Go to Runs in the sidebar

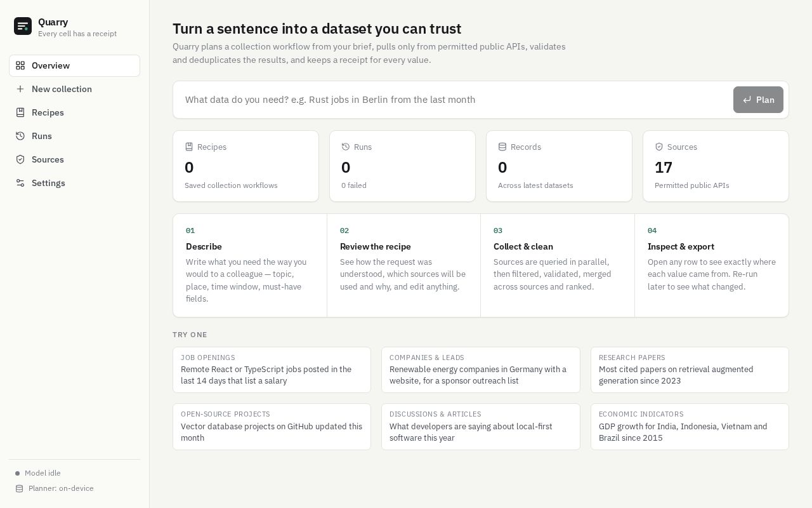(x=74, y=136)
